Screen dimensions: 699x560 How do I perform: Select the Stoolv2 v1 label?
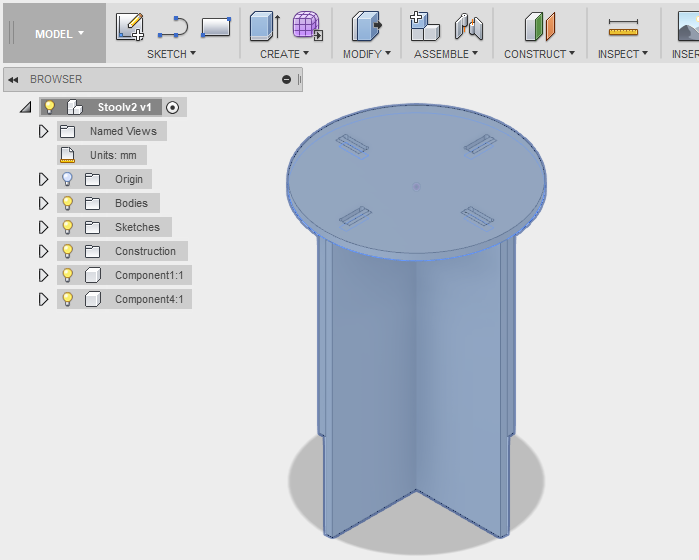124,107
